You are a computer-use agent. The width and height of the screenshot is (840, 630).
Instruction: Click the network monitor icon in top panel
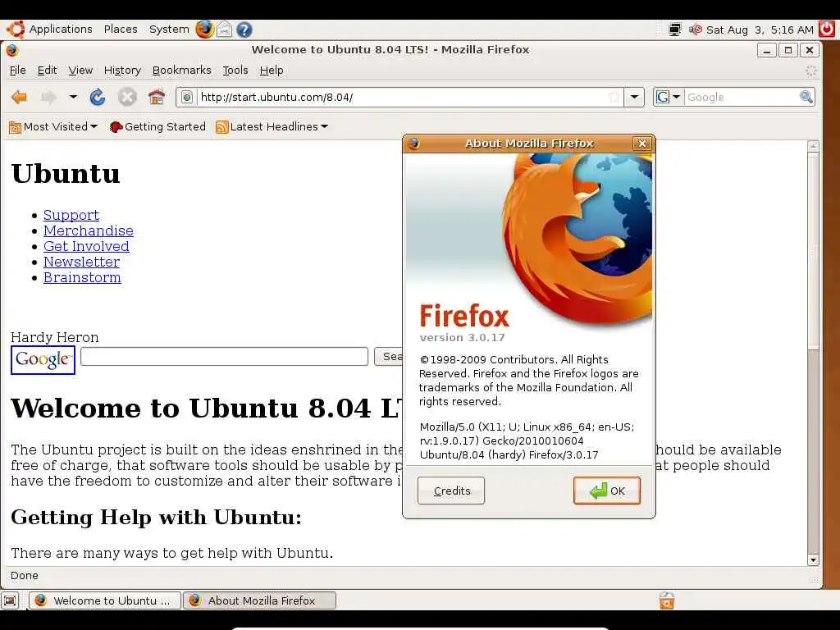click(x=675, y=30)
